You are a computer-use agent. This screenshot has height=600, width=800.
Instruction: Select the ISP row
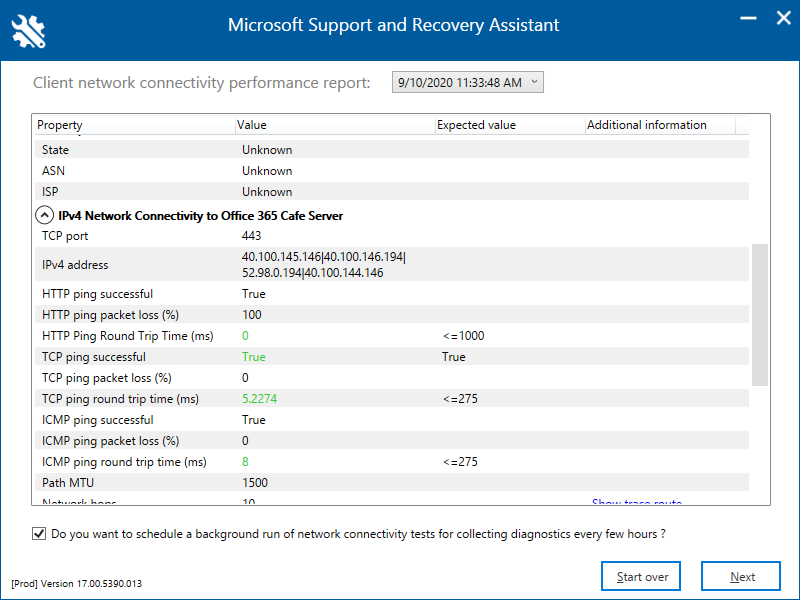pos(392,191)
